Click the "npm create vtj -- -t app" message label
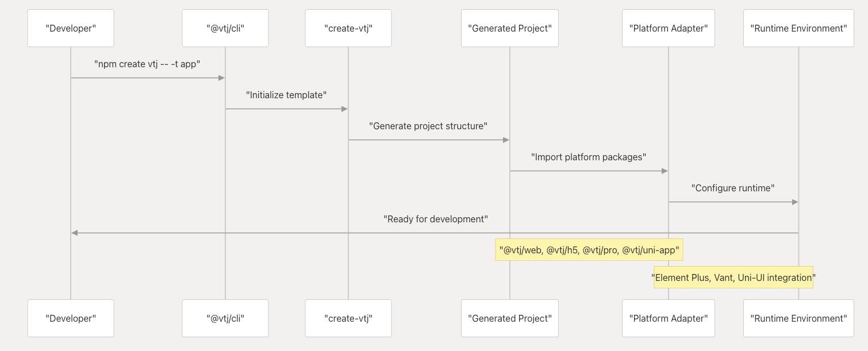868x351 pixels. coord(147,64)
